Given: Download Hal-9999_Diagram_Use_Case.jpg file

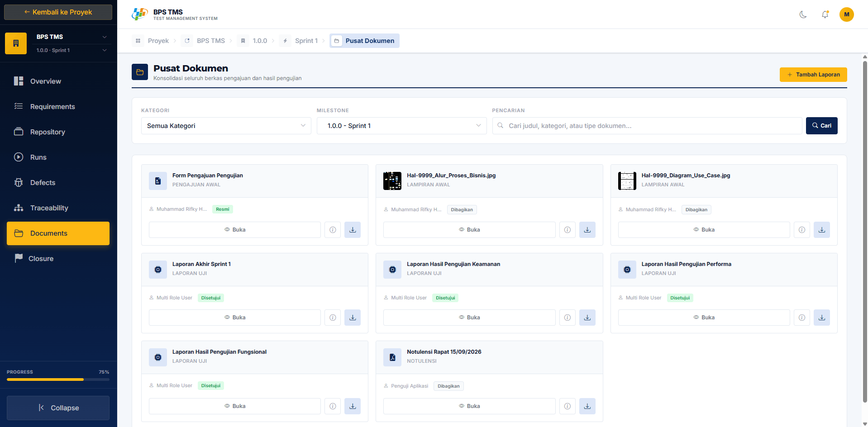Looking at the screenshot, I should pos(822,230).
